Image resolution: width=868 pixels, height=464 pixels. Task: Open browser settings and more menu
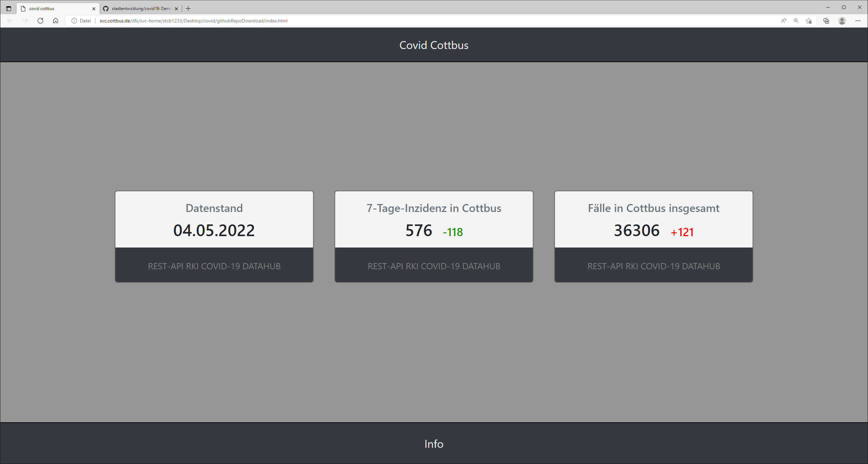pyautogui.click(x=858, y=21)
